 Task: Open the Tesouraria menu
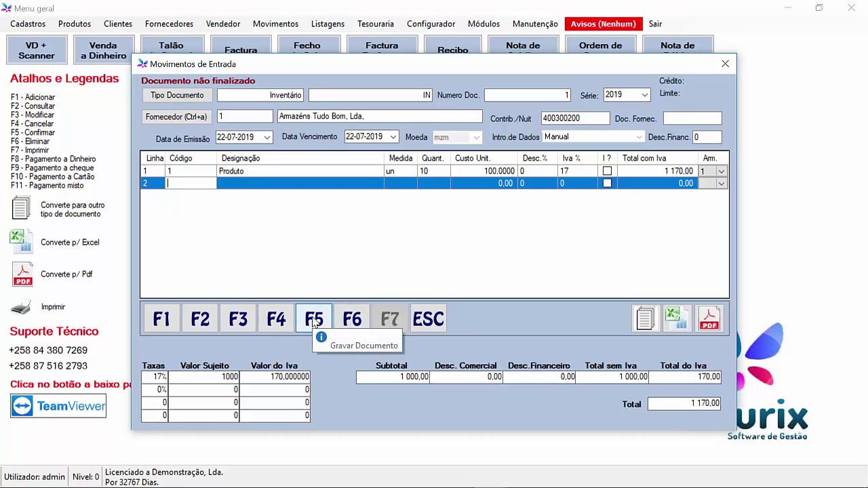click(375, 24)
